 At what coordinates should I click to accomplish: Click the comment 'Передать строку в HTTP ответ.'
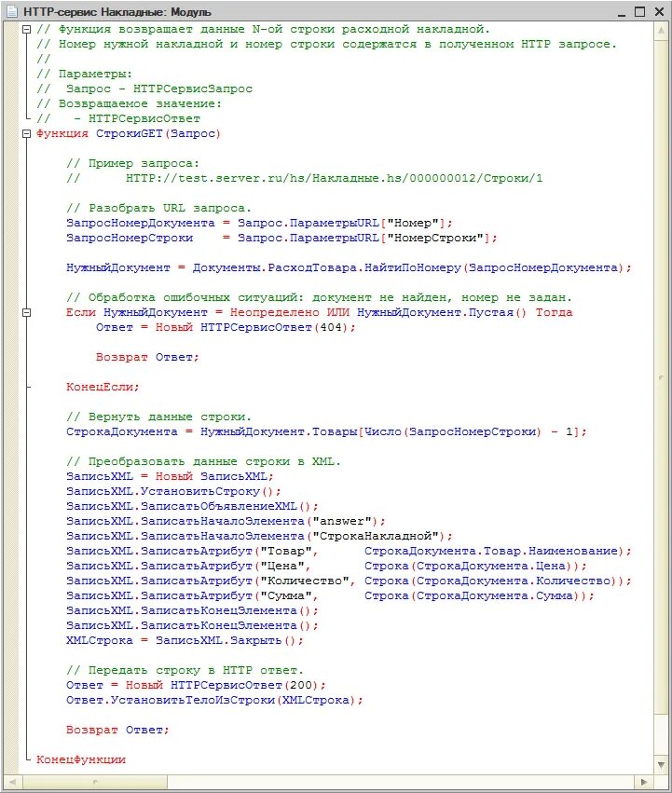[185, 671]
